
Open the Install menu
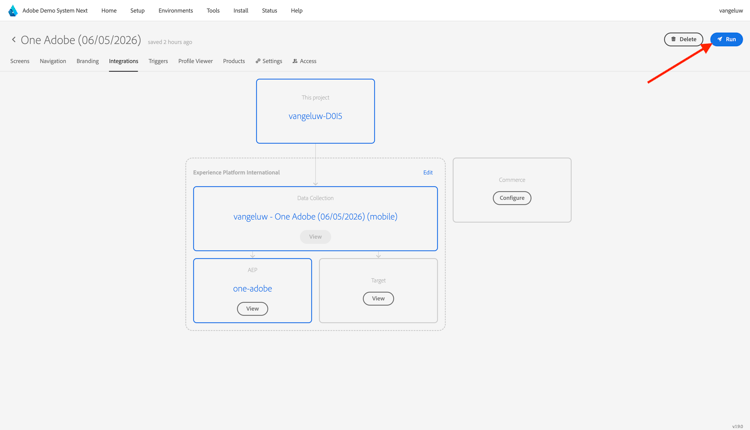(x=241, y=11)
